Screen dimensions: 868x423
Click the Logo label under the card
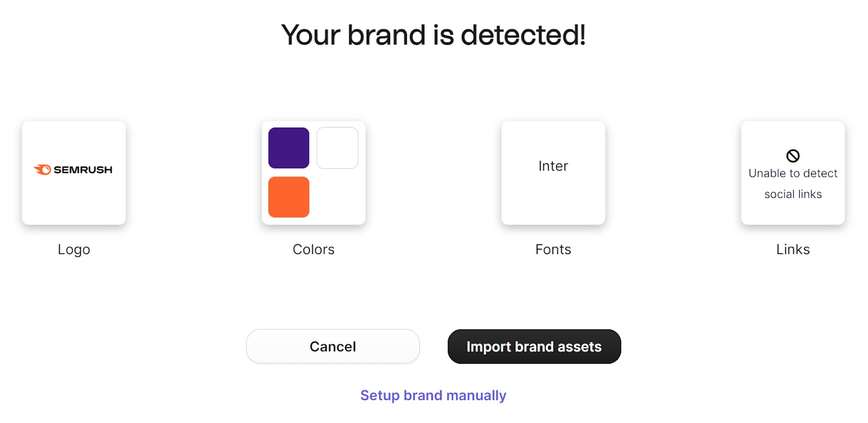pyautogui.click(x=73, y=250)
